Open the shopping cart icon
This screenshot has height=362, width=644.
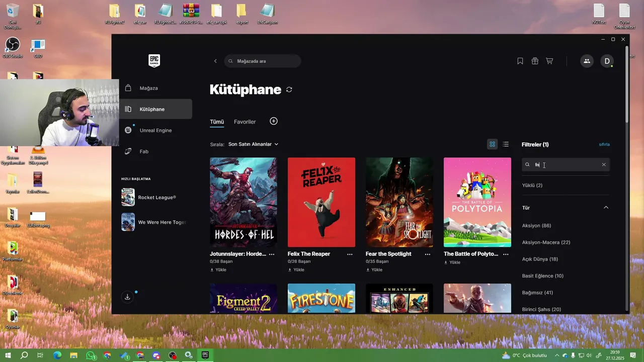[549, 61]
